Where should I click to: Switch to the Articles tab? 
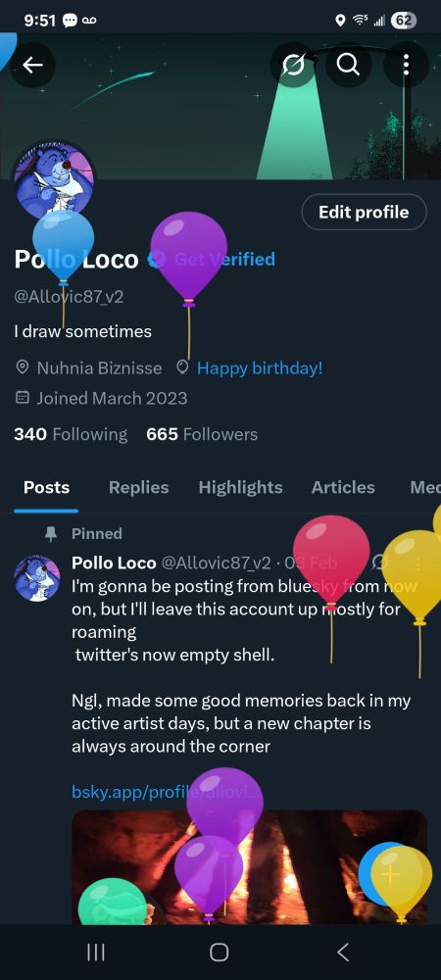pos(343,487)
